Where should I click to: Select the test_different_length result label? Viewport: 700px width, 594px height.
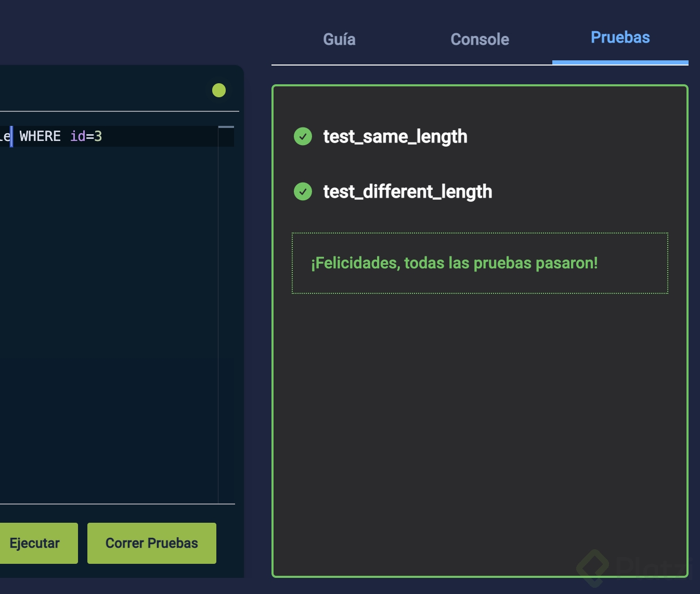[x=408, y=191]
